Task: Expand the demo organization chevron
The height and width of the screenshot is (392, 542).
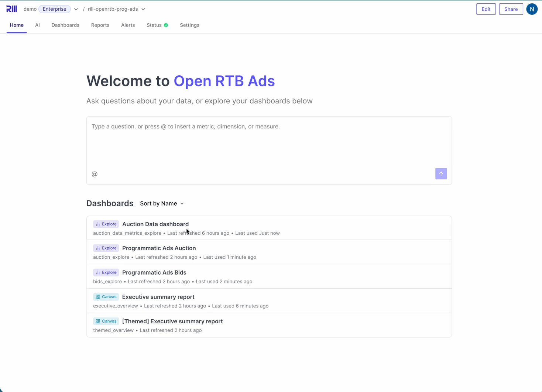Action: 76,9
